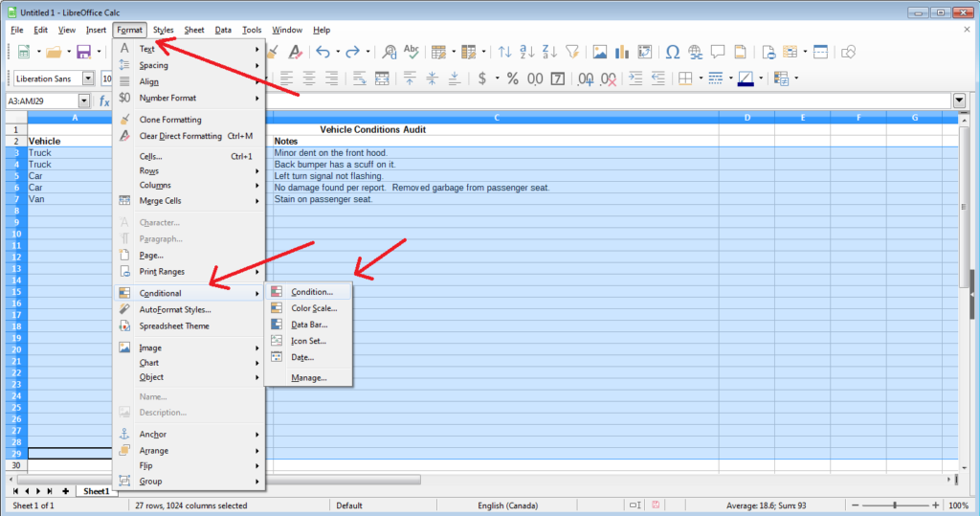Screen dimensions: 980x516
Task: Click the Save icon in toolbar
Action: pos(83,52)
